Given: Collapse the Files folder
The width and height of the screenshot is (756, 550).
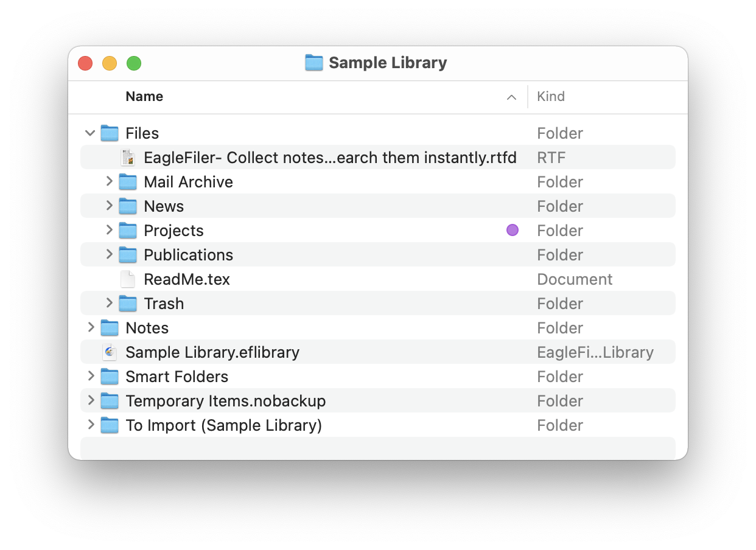Looking at the screenshot, I should 91,133.
